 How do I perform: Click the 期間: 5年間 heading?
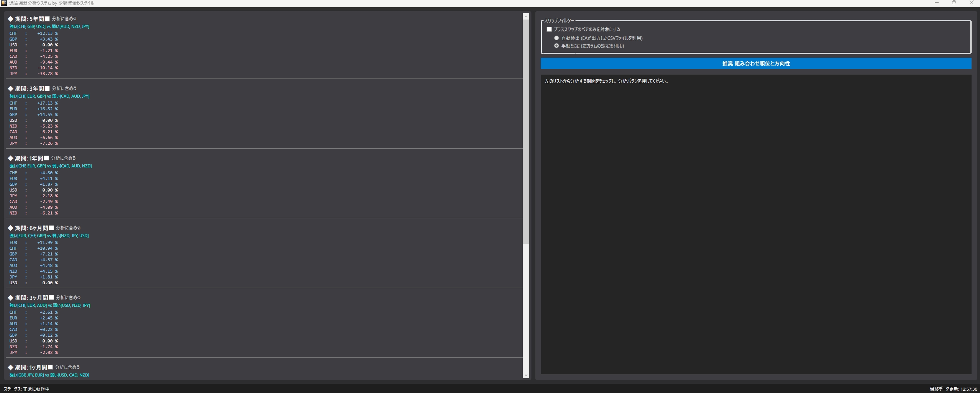pos(26,19)
